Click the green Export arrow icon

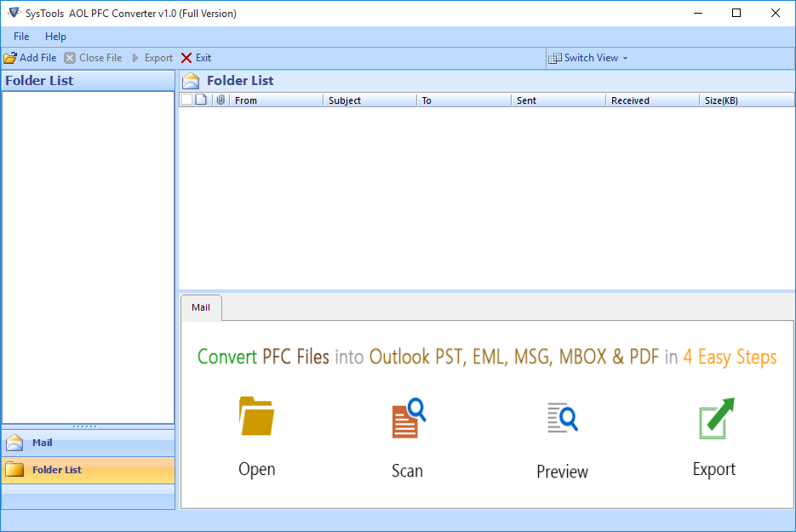click(716, 418)
